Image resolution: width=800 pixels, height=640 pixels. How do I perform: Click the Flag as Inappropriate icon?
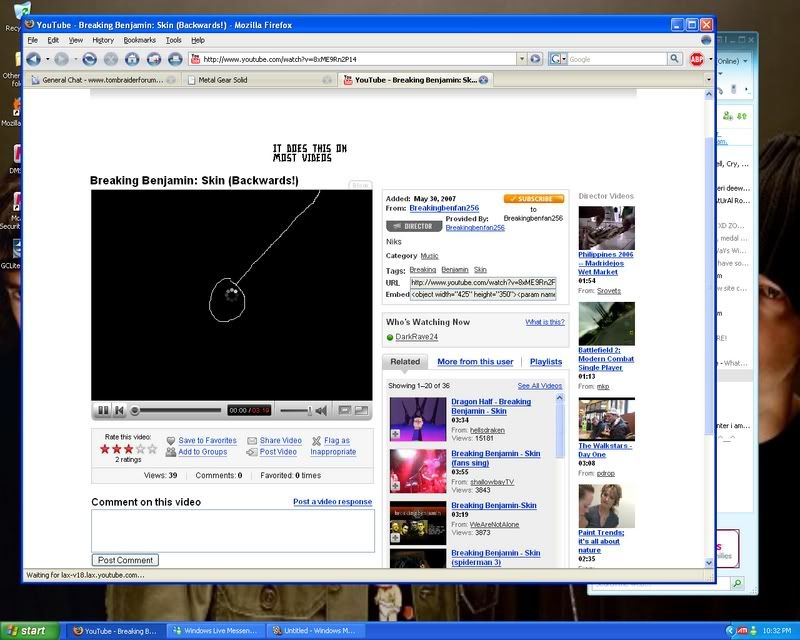(316, 440)
